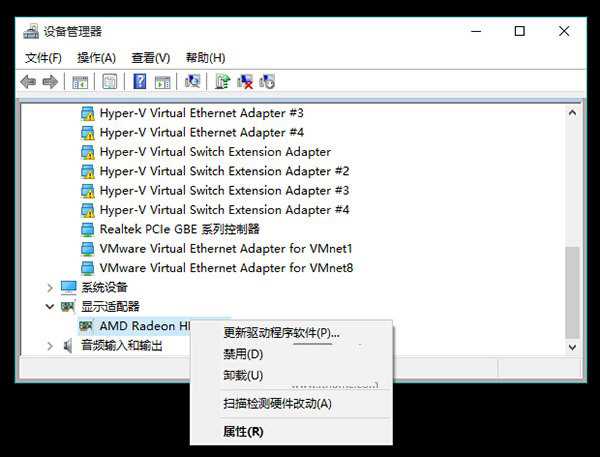The height and width of the screenshot is (457, 600).
Task: Click the 系统设备 monitor icon
Action: 68,287
